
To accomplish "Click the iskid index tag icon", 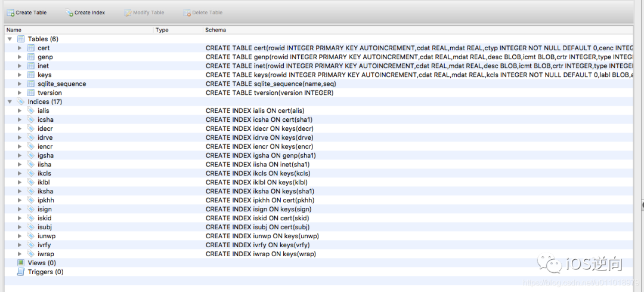I will click(31, 218).
